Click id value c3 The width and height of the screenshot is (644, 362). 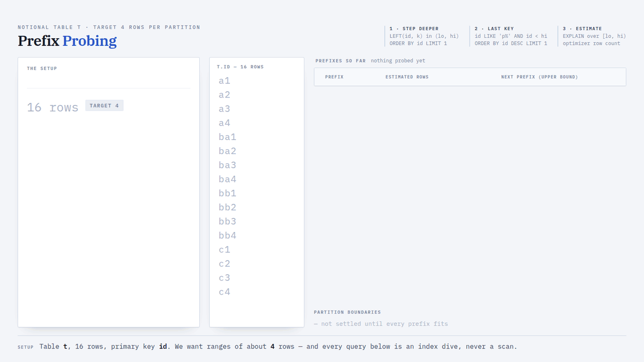[x=224, y=278]
